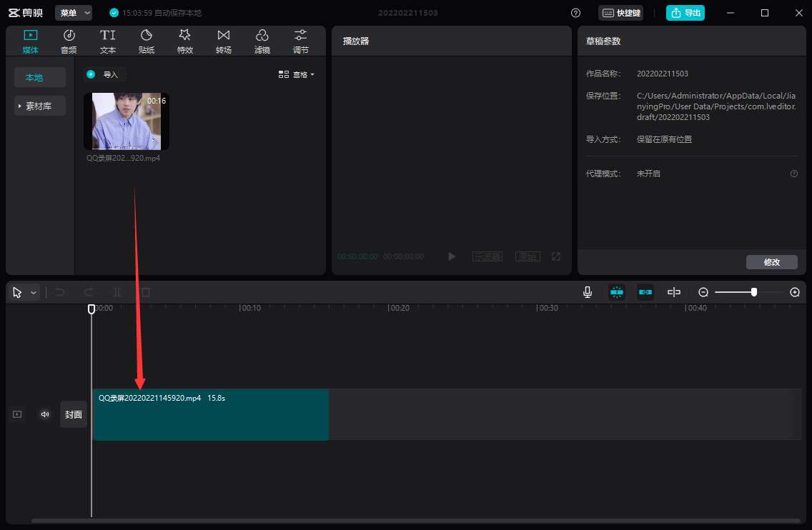Image resolution: width=812 pixels, height=530 pixels.
Task: Open the 贴纸 (stickers) panel
Action: coord(146,41)
